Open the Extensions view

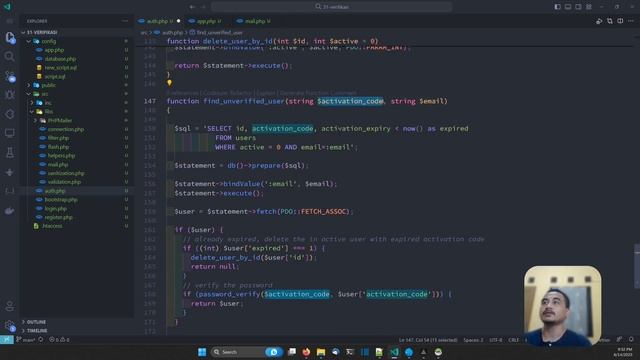pyautogui.click(x=9, y=114)
